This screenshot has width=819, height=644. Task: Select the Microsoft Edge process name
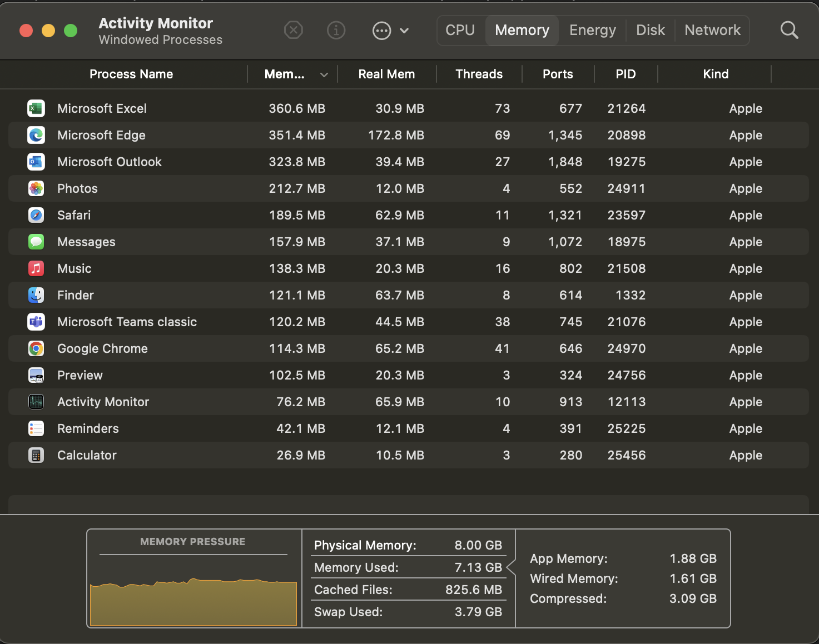coord(101,135)
